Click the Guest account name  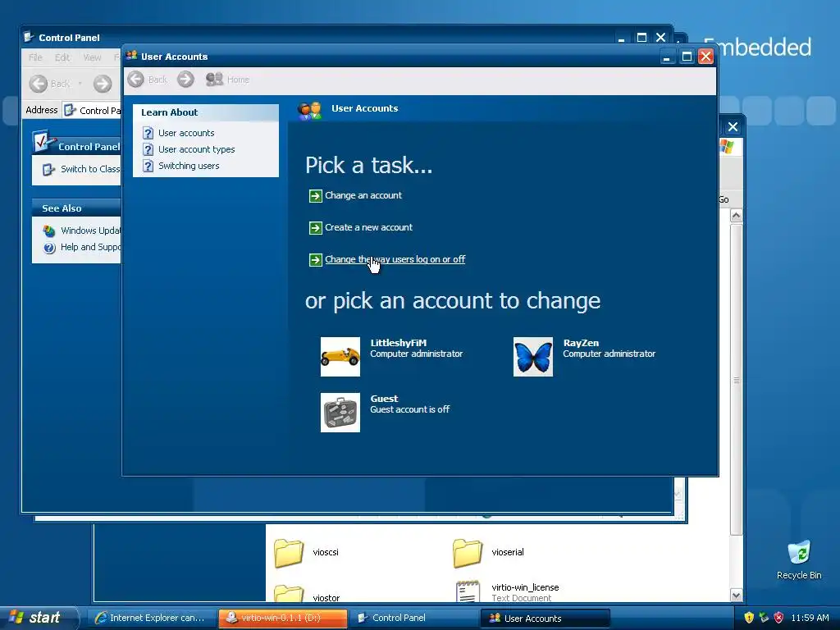tap(384, 399)
